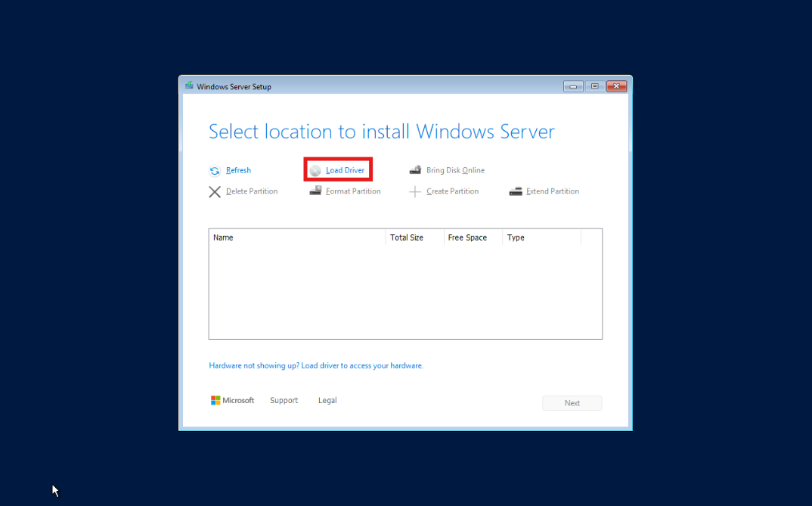Click the Refresh link text

238,170
